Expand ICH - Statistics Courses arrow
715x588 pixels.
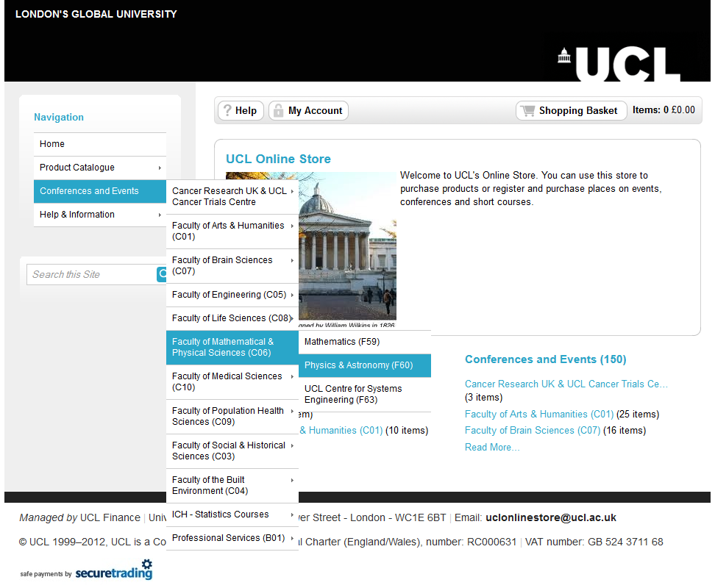point(292,514)
